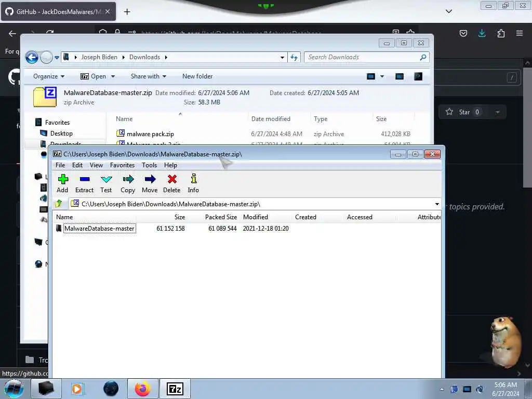The height and width of the screenshot is (399, 532).
Task: Expand the Star lists dropdown on GitHub
Action: point(498,112)
